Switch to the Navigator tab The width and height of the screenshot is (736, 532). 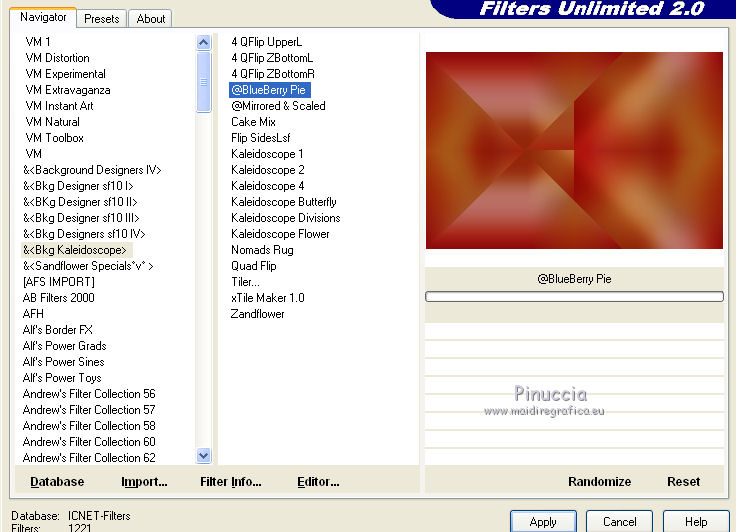[43, 17]
